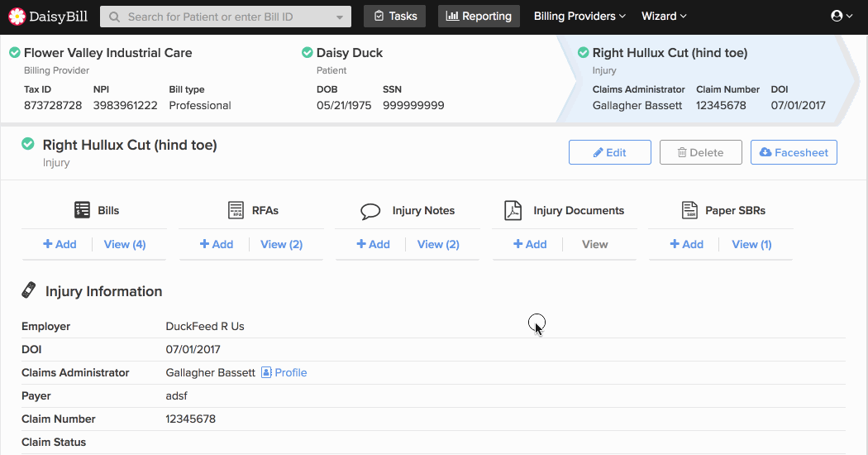Click the DOB value 05/21/1975
The width and height of the screenshot is (868, 455).
[344, 105]
